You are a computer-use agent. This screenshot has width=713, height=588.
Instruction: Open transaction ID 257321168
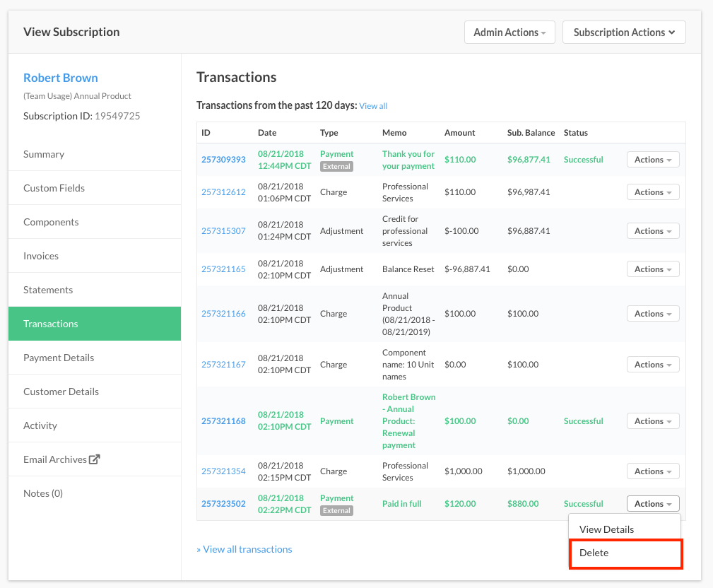(x=223, y=421)
